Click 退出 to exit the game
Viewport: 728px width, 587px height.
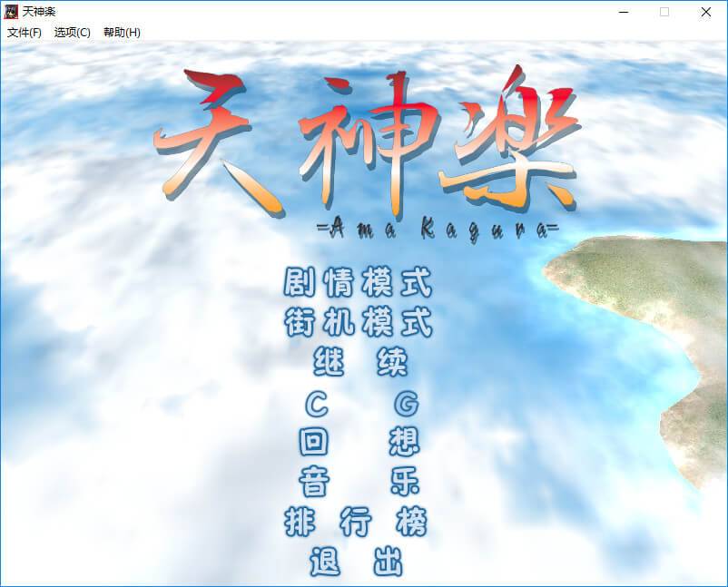pos(356,561)
